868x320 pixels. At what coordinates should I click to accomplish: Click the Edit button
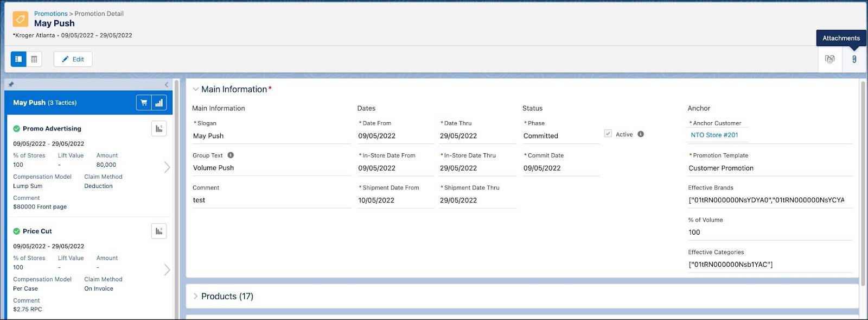pos(73,59)
